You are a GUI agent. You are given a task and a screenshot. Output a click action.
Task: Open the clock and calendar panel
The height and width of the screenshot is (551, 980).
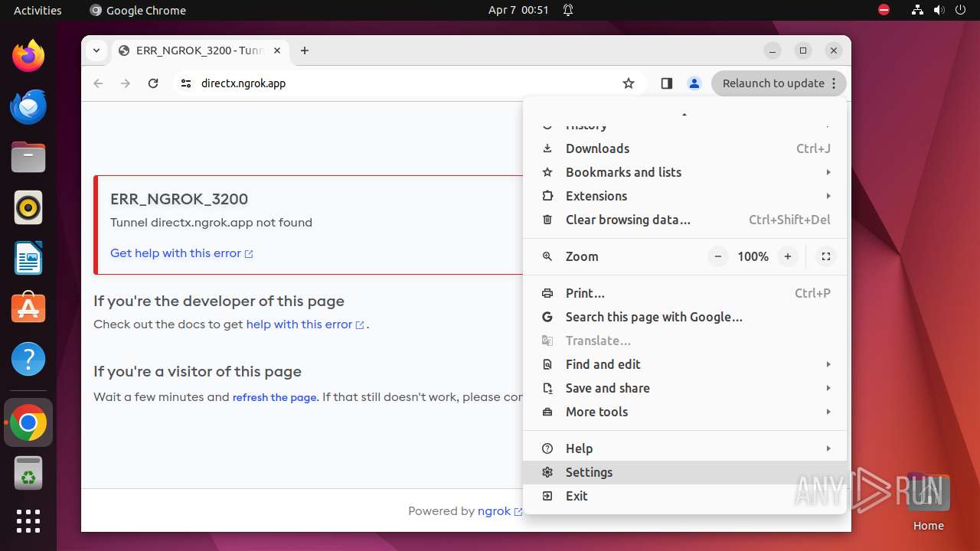(518, 10)
